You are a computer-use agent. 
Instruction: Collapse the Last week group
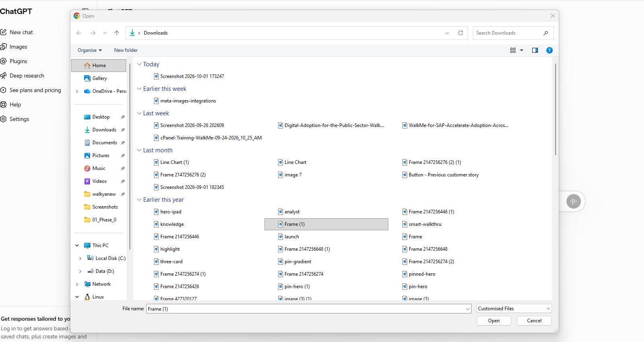click(139, 113)
